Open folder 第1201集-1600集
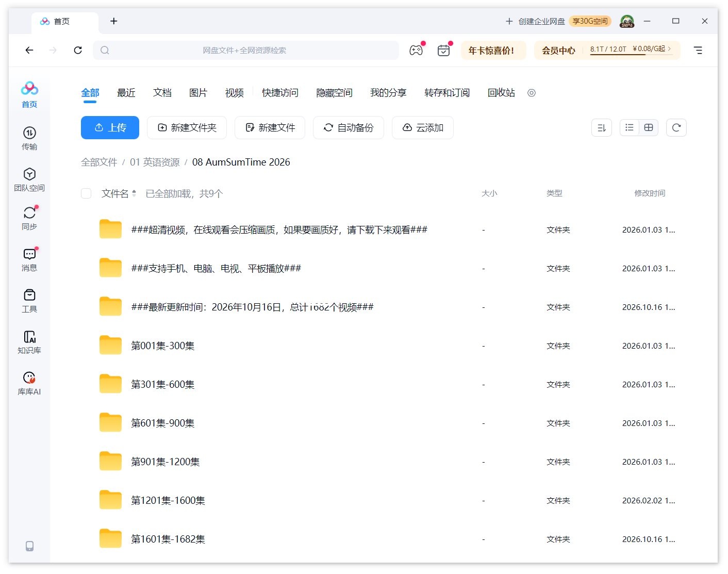Image resolution: width=728 pixels, height=574 pixels. tap(168, 500)
